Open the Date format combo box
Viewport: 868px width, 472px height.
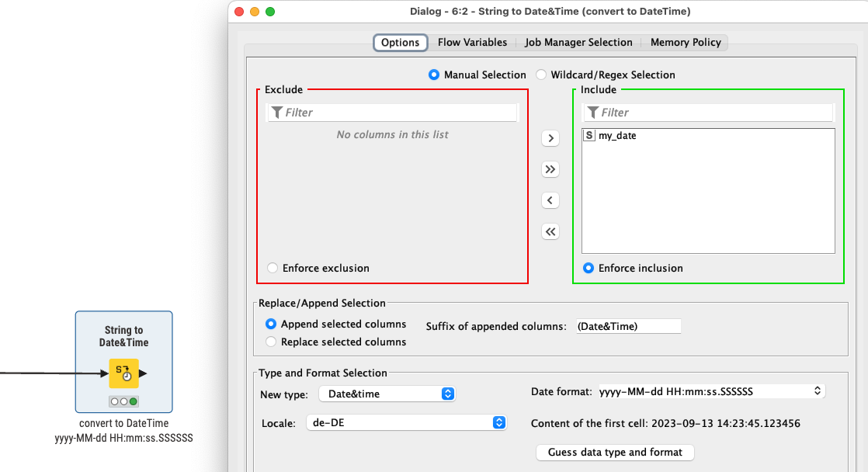click(x=711, y=391)
